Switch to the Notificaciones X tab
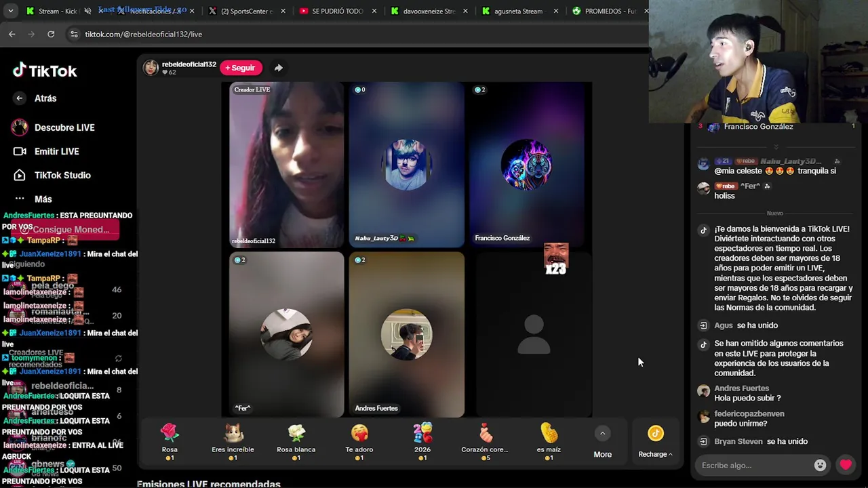The width and height of the screenshot is (868, 488). pyautogui.click(x=156, y=11)
